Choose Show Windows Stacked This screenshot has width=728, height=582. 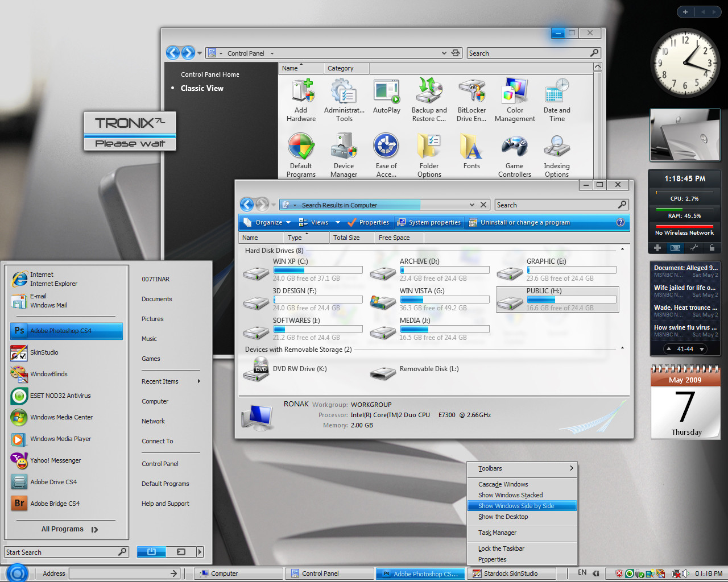(522, 495)
